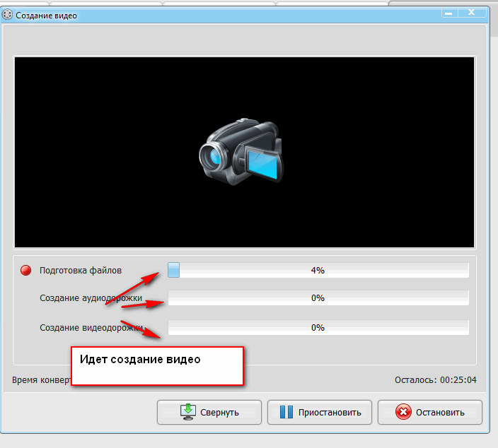This screenshot has height=448, width=498.
Task: Click the camcorder icon in preview
Action: (241, 153)
